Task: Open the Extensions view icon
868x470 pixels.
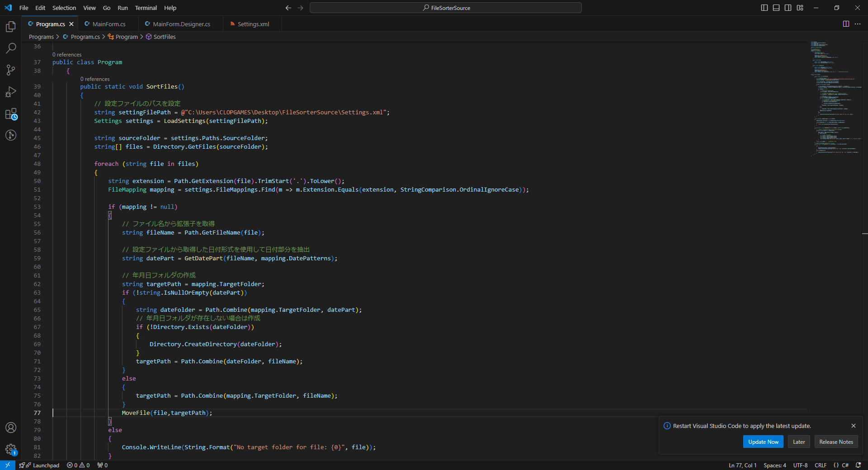Action: point(11,114)
